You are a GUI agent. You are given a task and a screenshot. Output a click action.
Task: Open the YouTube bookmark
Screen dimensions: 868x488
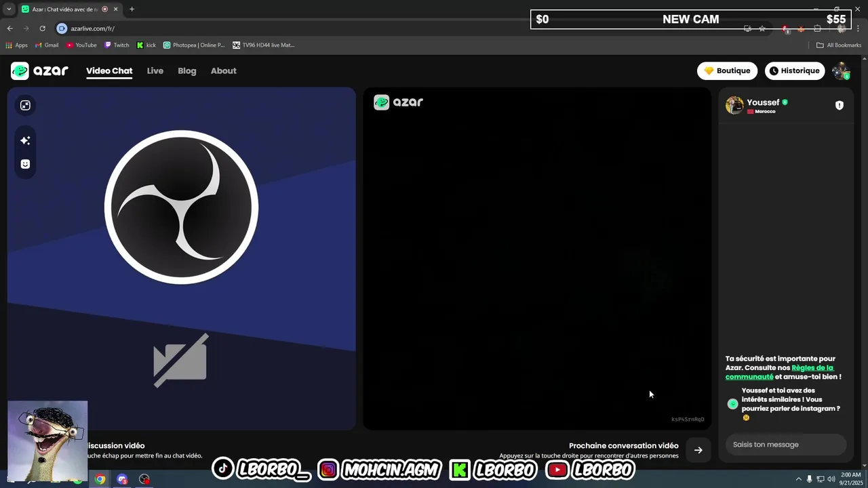coord(81,45)
